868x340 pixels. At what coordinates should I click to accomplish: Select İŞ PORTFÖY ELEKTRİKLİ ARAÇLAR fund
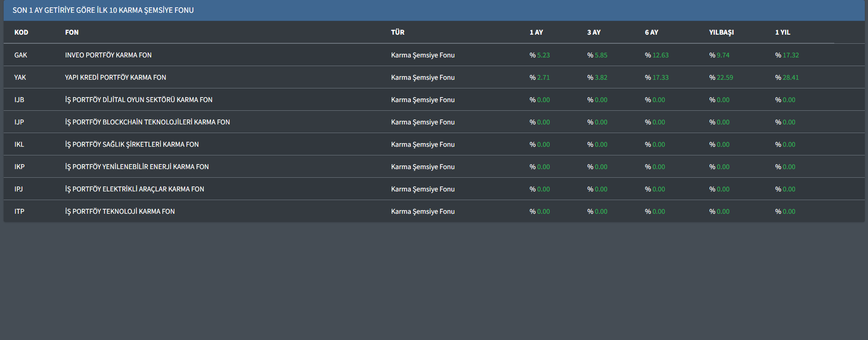(134, 189)
